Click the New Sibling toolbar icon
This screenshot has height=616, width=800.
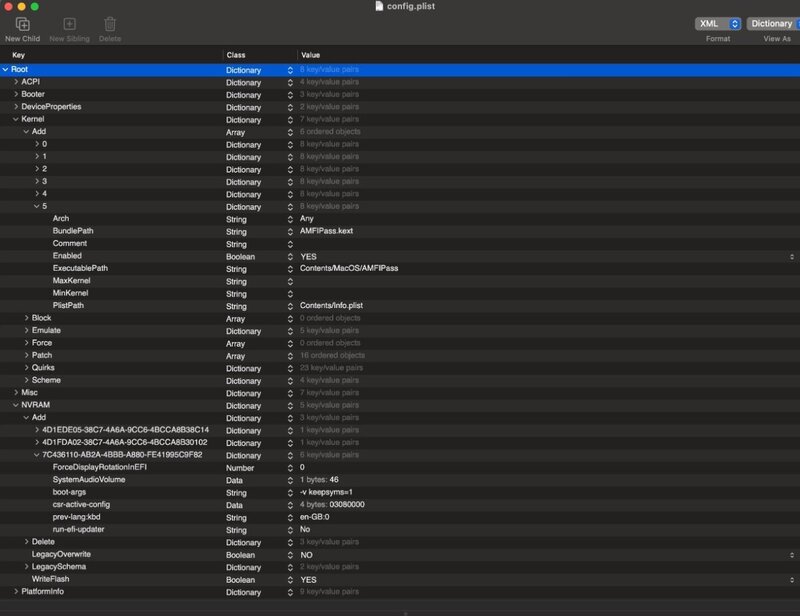click(69, 24)
